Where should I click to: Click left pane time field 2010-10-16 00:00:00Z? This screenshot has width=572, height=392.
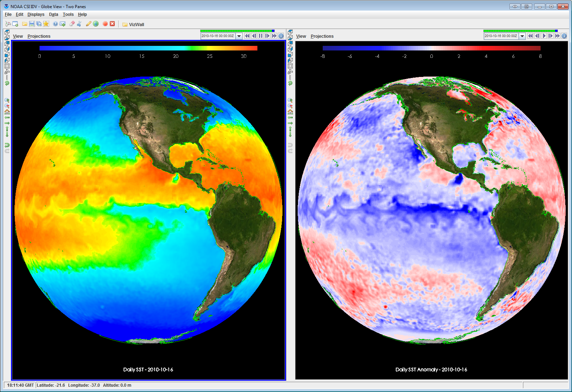(x=218, y=36)
